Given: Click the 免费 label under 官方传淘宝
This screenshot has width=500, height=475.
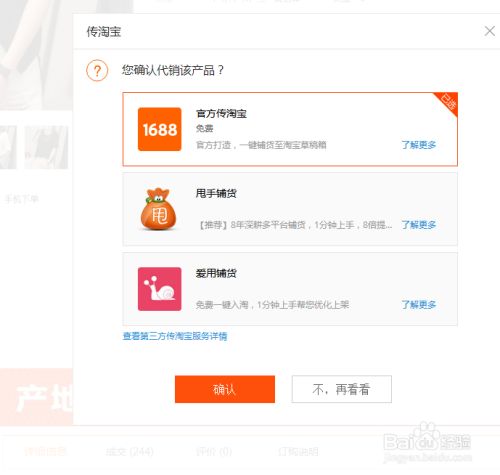Looking at the screenshot, I should [204, 128].
